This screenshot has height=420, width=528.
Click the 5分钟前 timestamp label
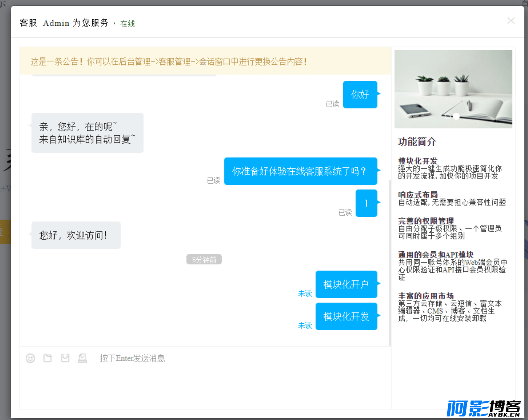pyautogui.click(x=204, y=260)
